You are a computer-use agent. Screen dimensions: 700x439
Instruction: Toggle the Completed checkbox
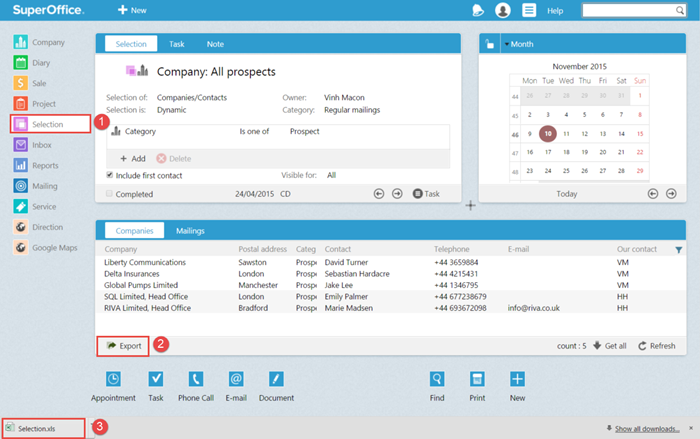tap(109, 193)
